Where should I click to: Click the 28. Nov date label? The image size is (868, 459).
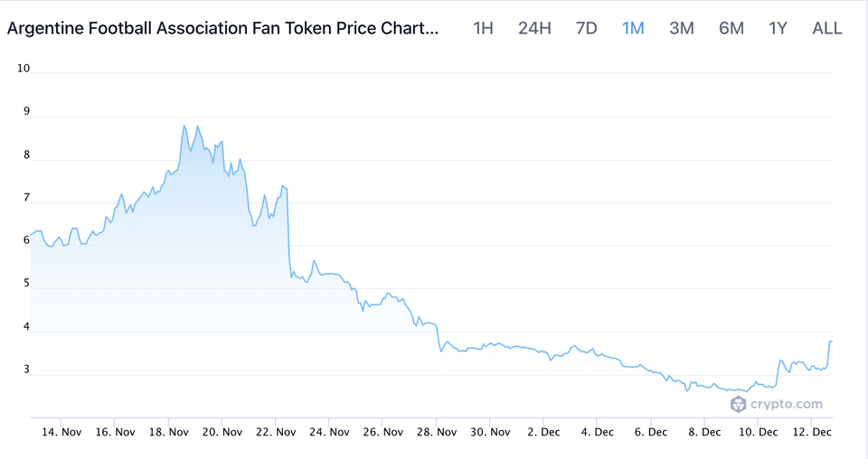[x=436, y=433]
